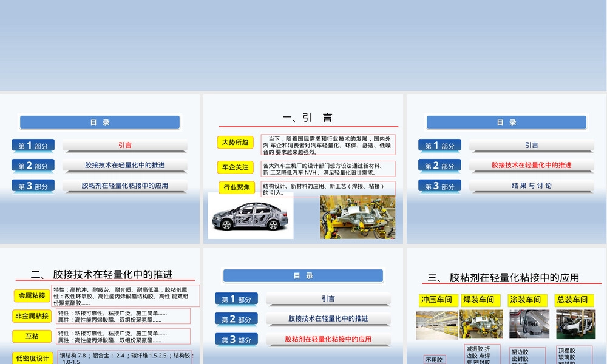The height and width of the screenshot is (364, 607).
Task: Select the text box starting 当下，随着国民需求
Action: (328, 145)
